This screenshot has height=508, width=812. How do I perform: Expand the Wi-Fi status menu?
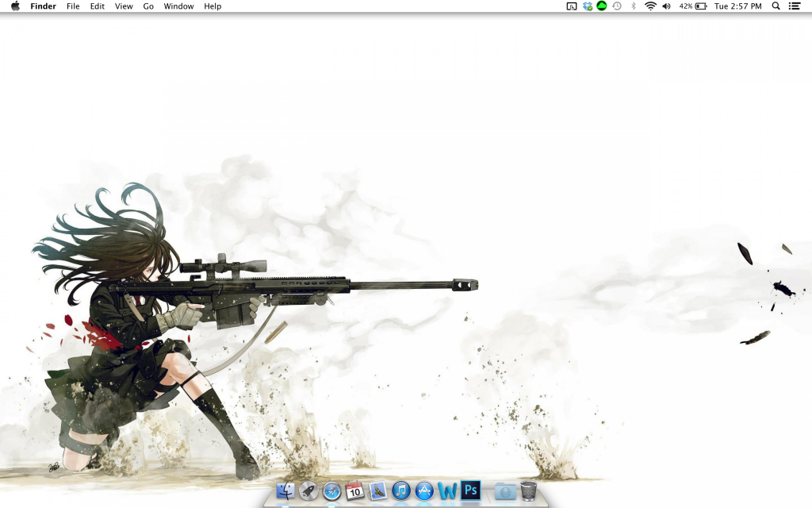650,6
